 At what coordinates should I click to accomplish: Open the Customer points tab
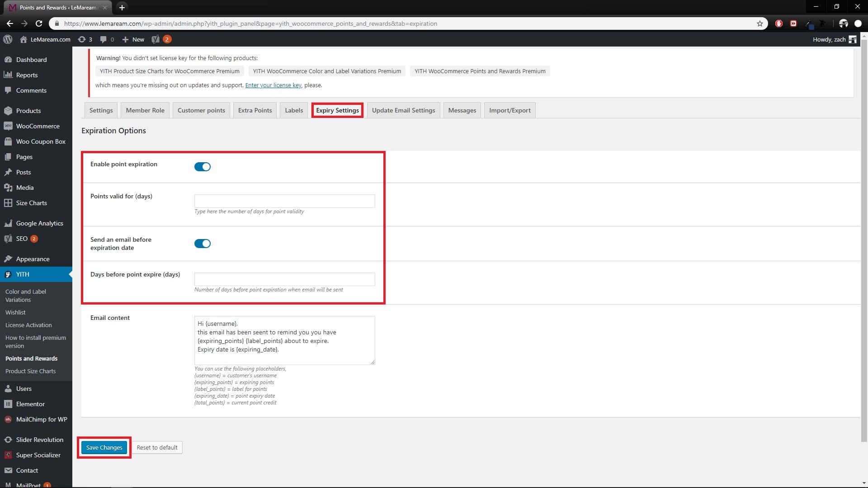[201, 110]
